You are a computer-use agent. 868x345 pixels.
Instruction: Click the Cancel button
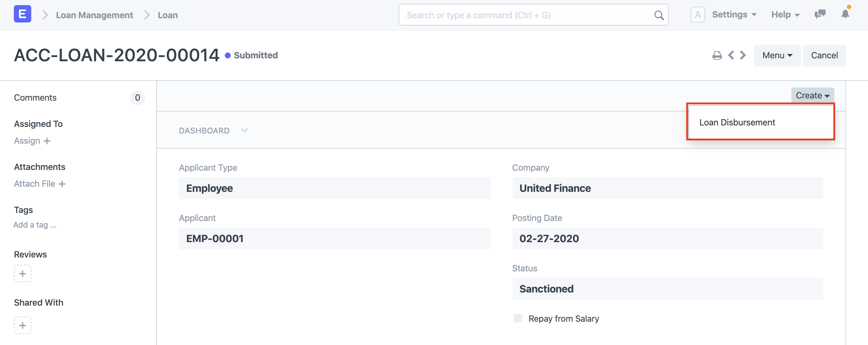click(x=824, y=55)
